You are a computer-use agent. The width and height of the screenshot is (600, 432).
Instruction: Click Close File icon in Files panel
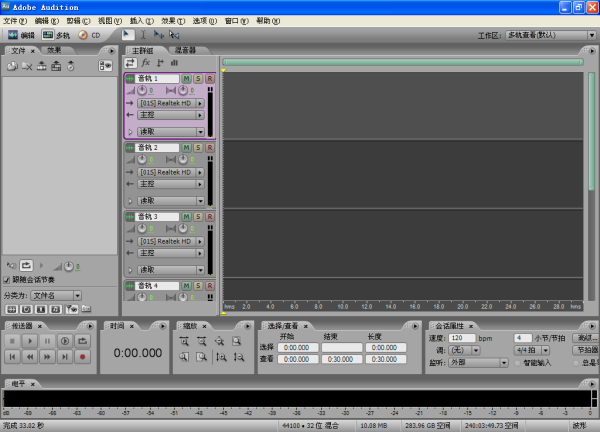[x=27, y=66]
